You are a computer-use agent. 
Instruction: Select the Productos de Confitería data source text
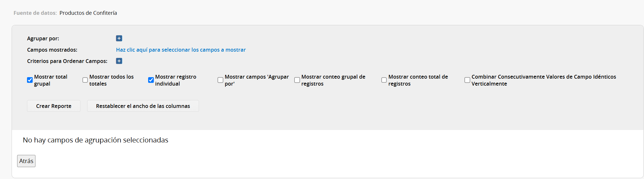click(88, 13)
